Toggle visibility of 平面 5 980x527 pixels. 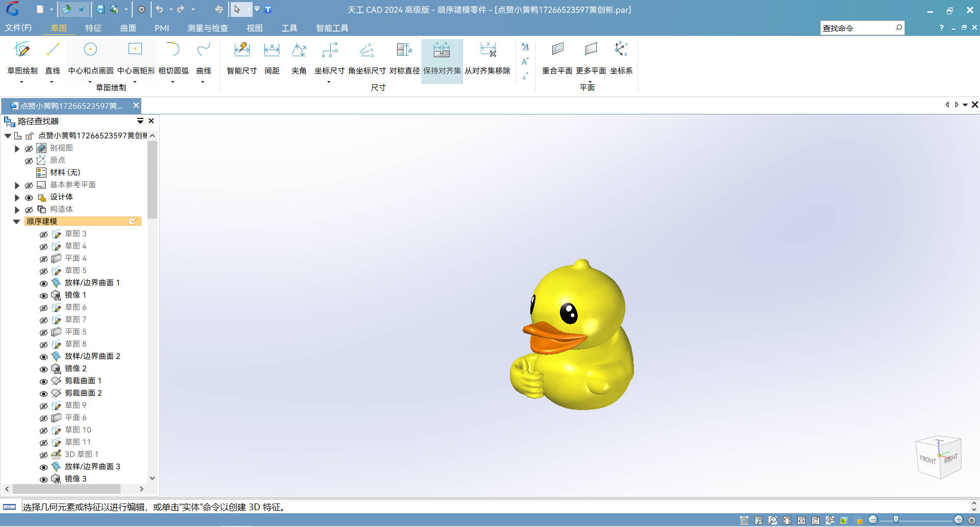43,332
